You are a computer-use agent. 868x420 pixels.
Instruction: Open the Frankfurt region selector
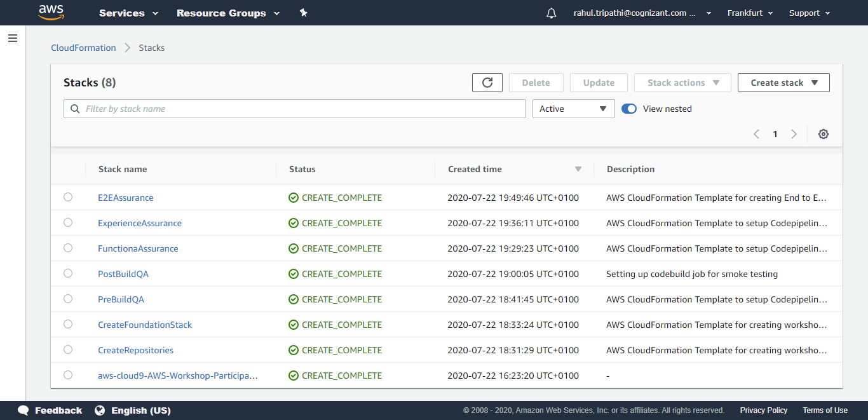coord(750,13)
